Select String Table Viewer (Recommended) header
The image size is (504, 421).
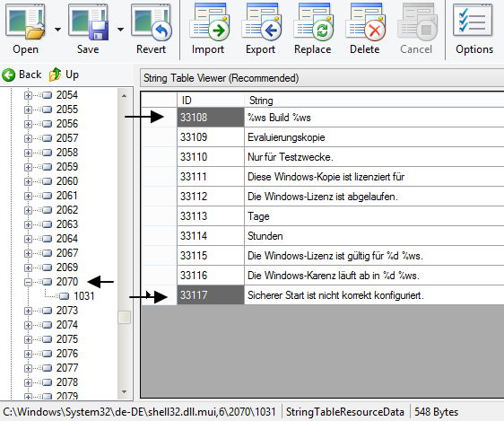322,78
